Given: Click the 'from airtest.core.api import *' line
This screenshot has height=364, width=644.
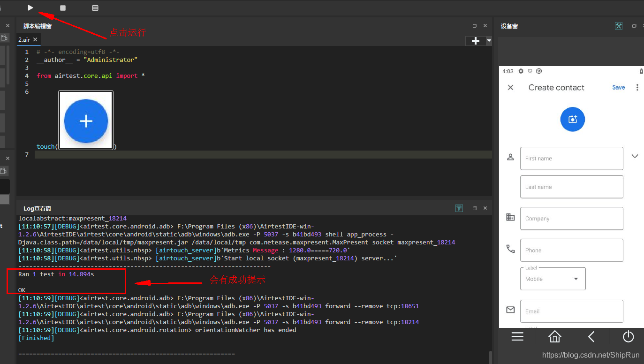Looking at the screenshot, I should pos(91,76).
